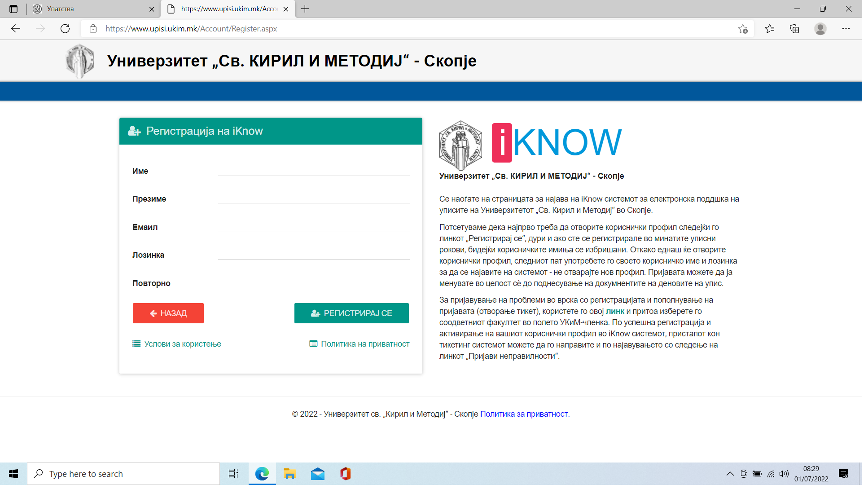Click Microsoft Edge taskbar icon
The image size is (868, 489).
(262, 474)
